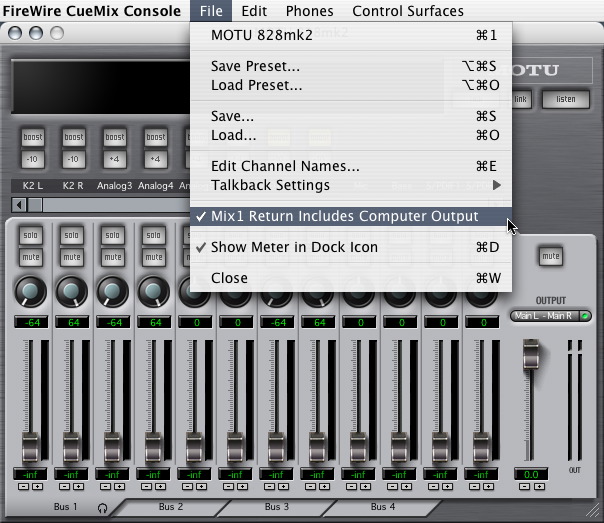The height and width of the screenshot is (523, 604).
Task: Click the window minimize button
Action: pyautogui.click(x=36, y=33)
